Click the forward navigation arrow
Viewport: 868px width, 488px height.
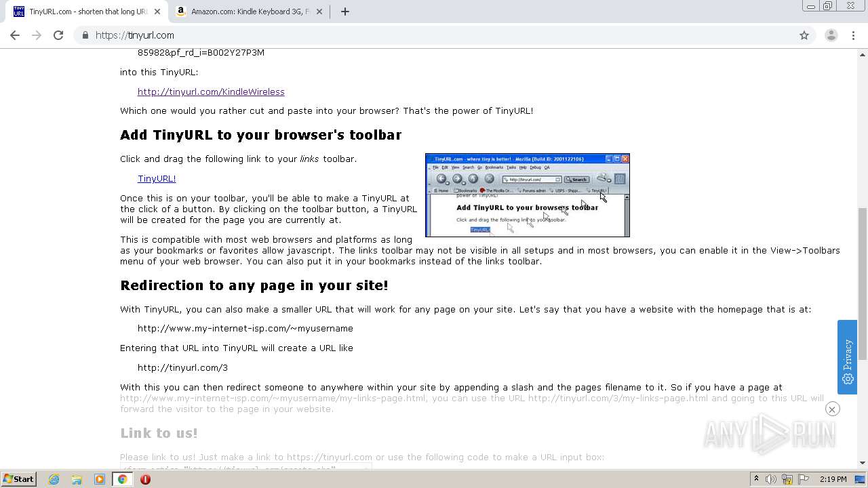pos(37,35)
